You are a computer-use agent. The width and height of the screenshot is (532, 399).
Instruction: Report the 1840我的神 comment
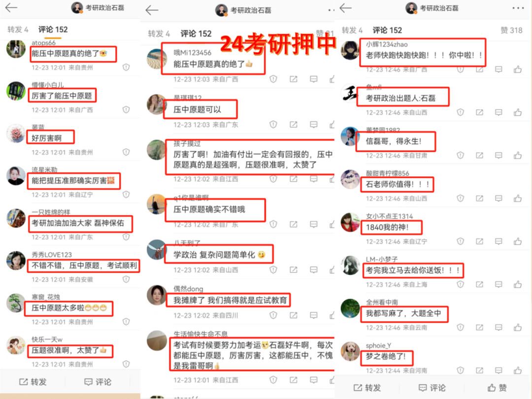(461, 241)
